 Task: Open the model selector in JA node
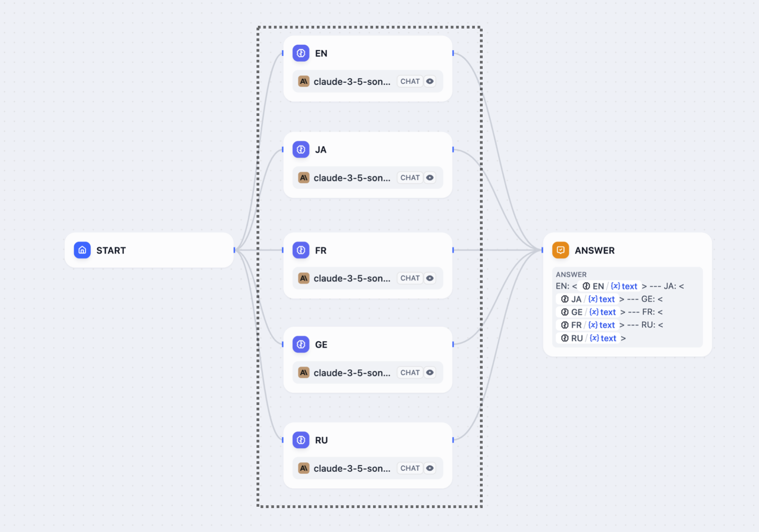click(x=351, y=178)
